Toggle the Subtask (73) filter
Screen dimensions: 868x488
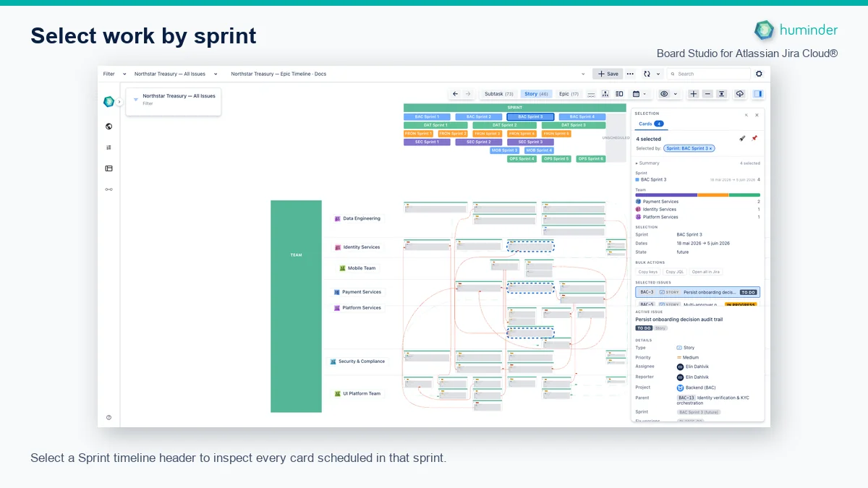[x=499, y=94]
